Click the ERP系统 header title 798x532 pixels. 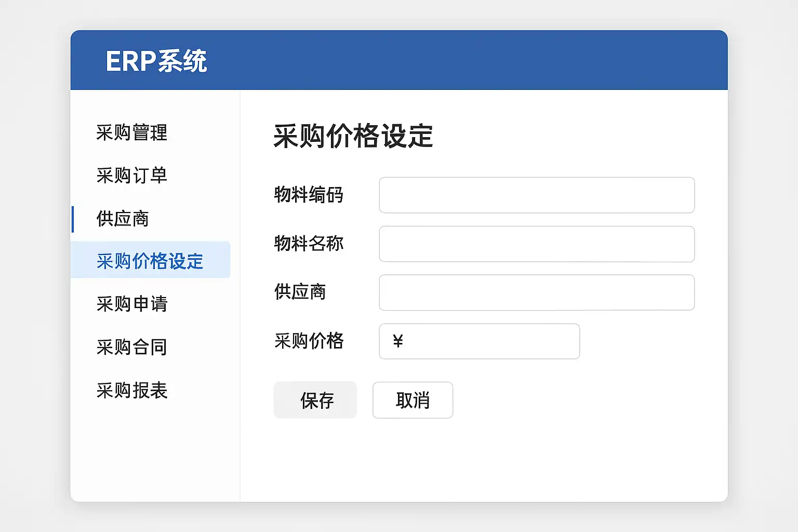pos(156,61)
